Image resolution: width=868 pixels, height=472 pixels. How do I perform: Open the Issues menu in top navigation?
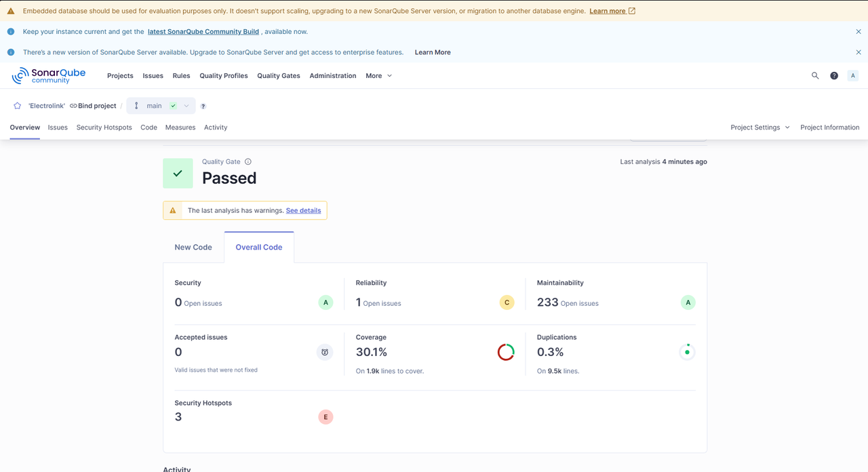pos(153,76)
